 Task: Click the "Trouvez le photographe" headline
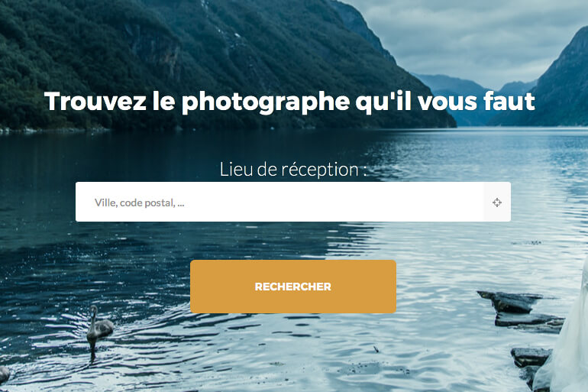[x=290, y=102]
